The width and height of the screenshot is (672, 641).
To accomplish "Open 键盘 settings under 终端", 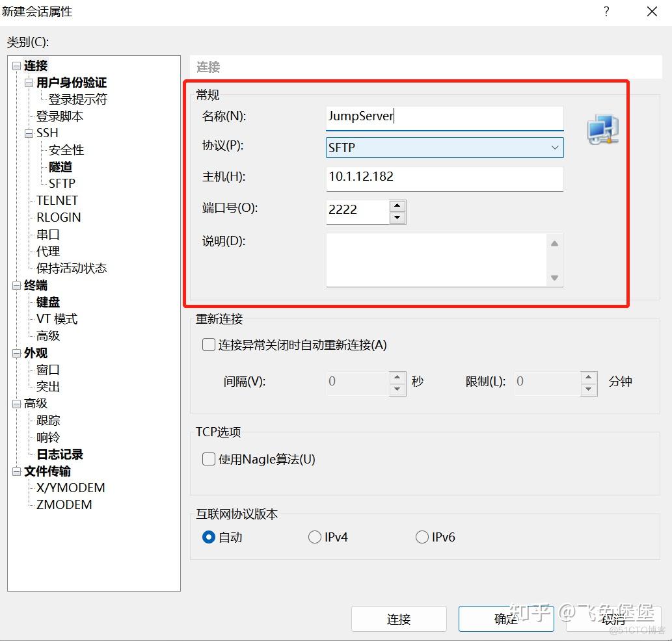I will coord(47,302).
